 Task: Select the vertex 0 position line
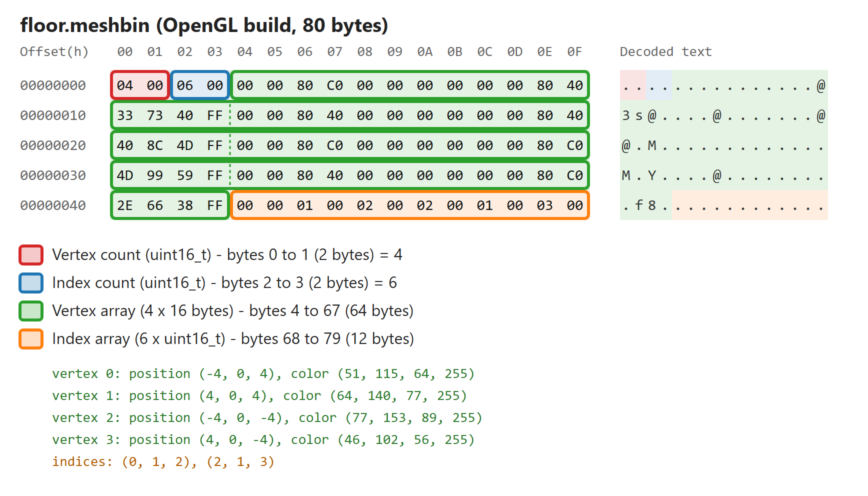[263, 374]
